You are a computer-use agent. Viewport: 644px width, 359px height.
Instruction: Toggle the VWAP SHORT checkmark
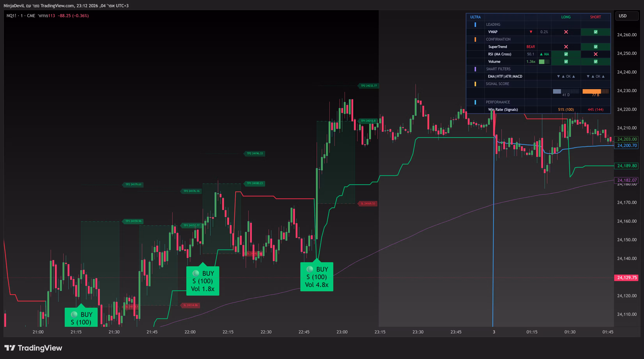pyautogui.click(x=595, y=32)
